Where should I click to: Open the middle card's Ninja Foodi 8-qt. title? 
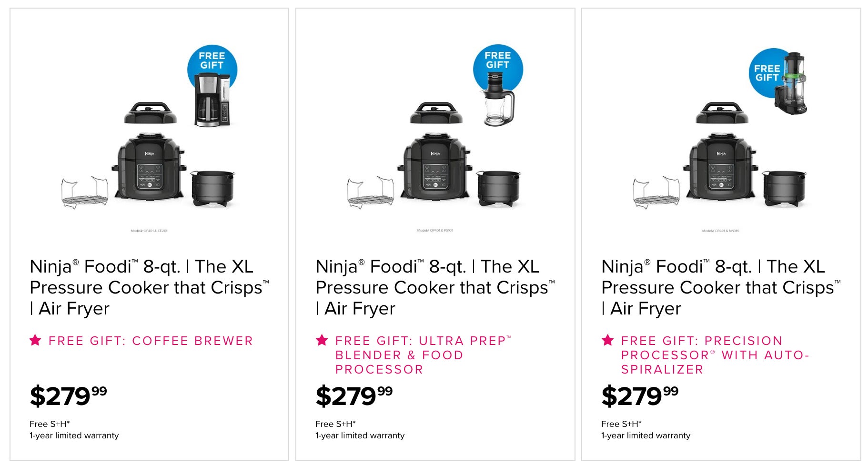(435, 287)
